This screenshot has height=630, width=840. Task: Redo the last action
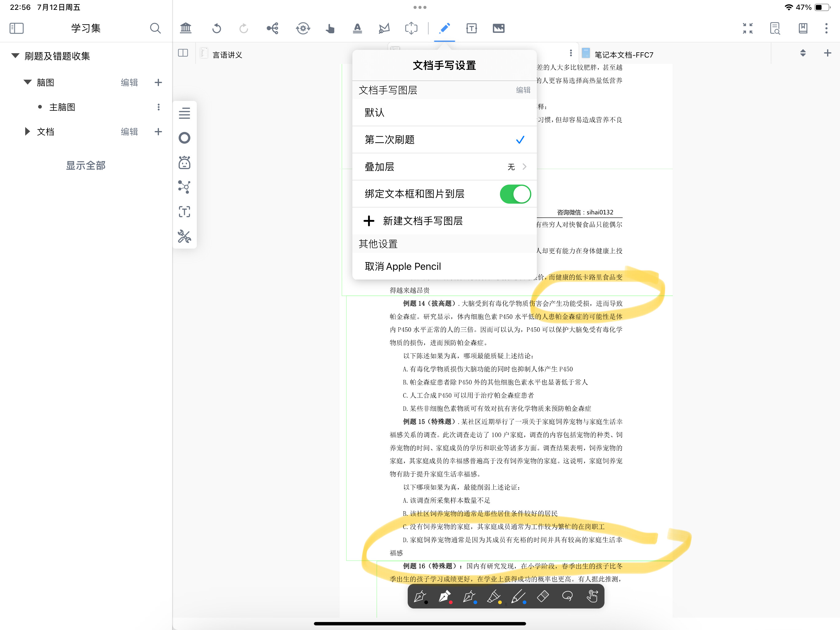[x=244, y=28]
